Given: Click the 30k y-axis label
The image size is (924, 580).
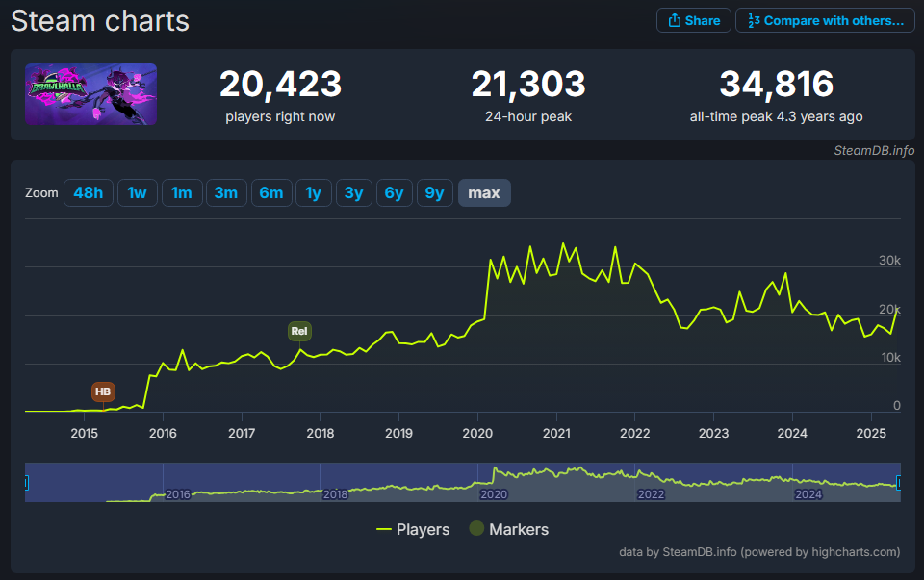Looking at the screenshot, I should coord(889,261).
